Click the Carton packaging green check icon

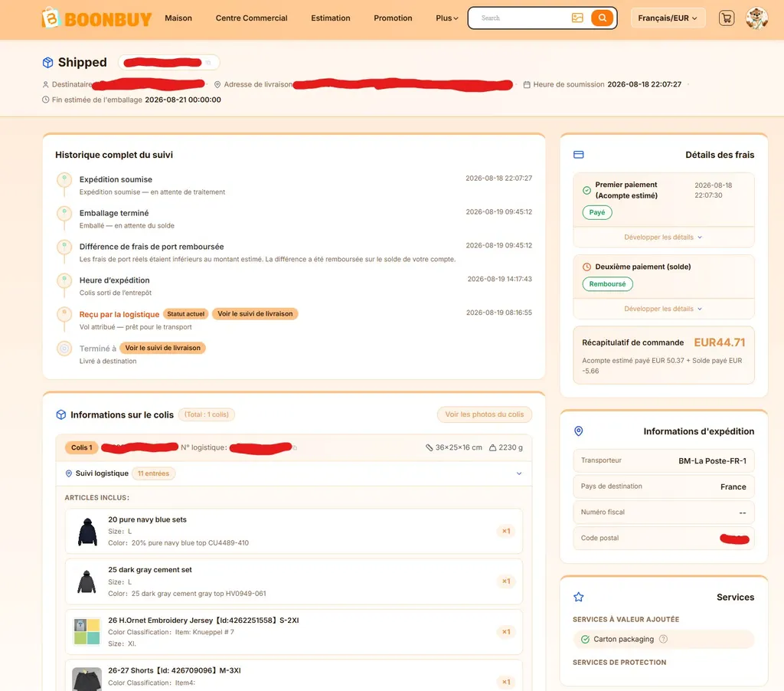(x=585, y=639)
